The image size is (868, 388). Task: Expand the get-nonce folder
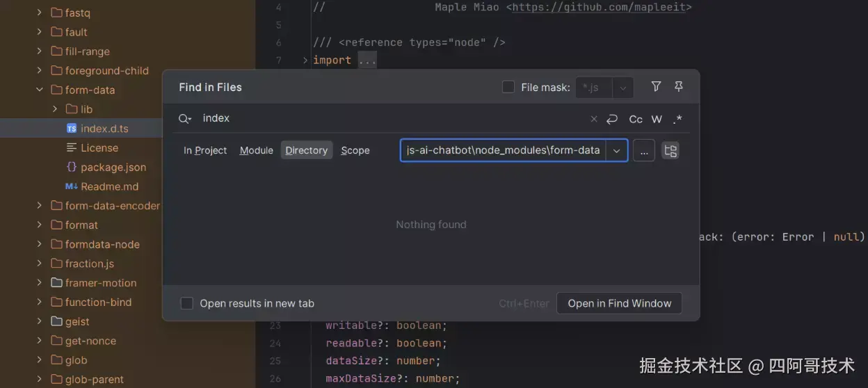coord(40,341)
